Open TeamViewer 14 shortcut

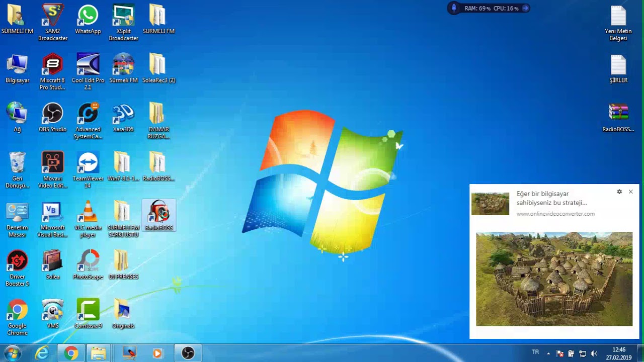[88, 170]
